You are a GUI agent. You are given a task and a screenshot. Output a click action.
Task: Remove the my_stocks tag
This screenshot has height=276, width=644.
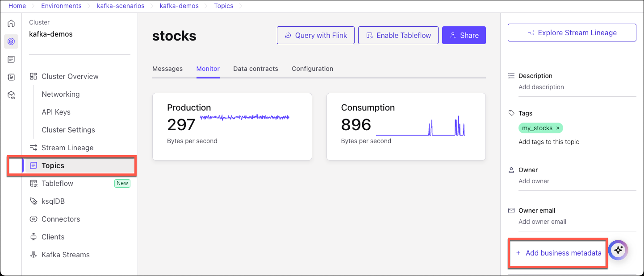point(558,128)
